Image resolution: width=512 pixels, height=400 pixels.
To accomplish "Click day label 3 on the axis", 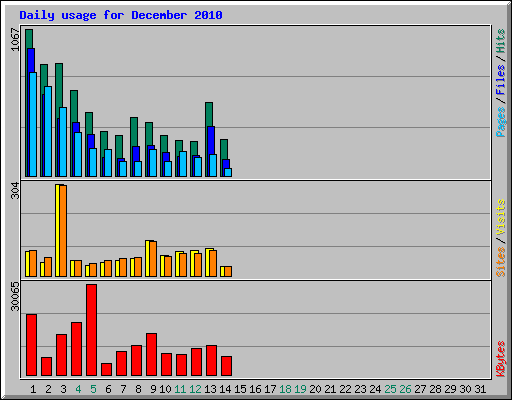I will pyautogui.click(x=63, y=389).
